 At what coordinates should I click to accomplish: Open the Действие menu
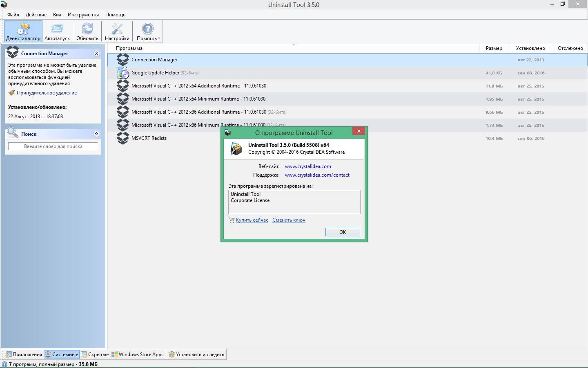(36, 14)
